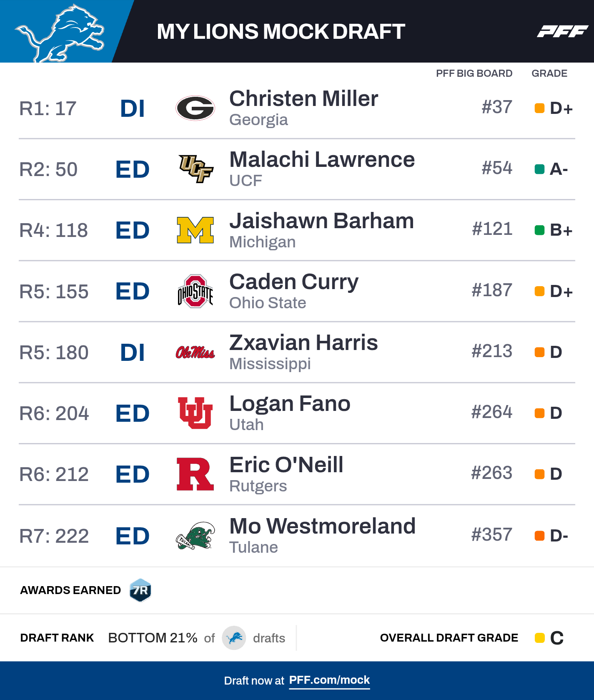Click the yellow overall grade C square

[539, 638]
